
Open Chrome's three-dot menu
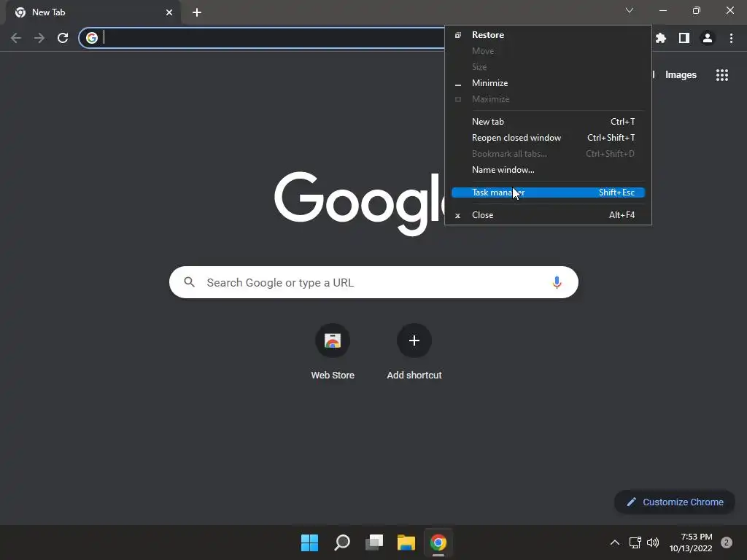click(731, 38)
